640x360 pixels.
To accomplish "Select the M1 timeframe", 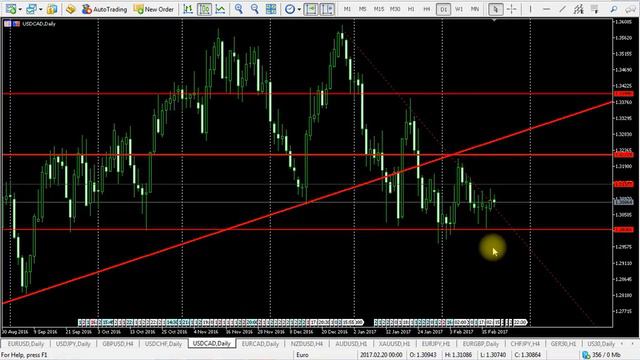I will point(347,9).
